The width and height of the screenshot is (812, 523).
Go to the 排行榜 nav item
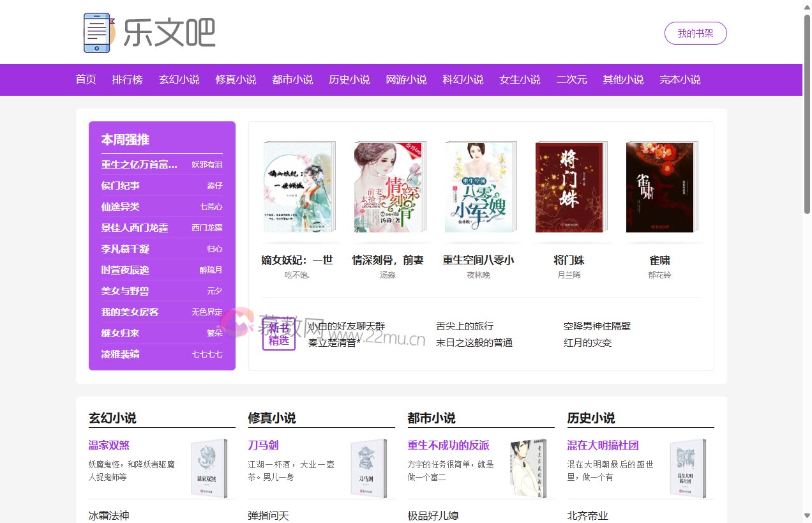tap(127, 79)
